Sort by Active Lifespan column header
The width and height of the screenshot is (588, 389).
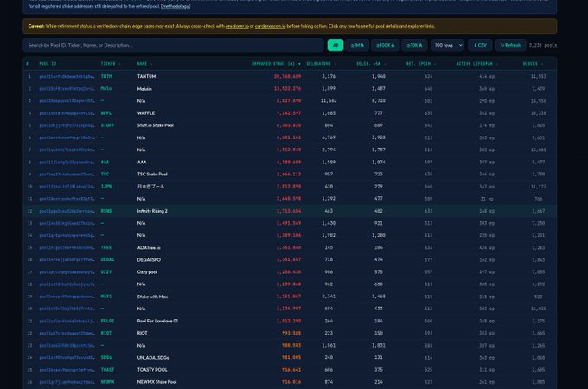click(476, 64)
